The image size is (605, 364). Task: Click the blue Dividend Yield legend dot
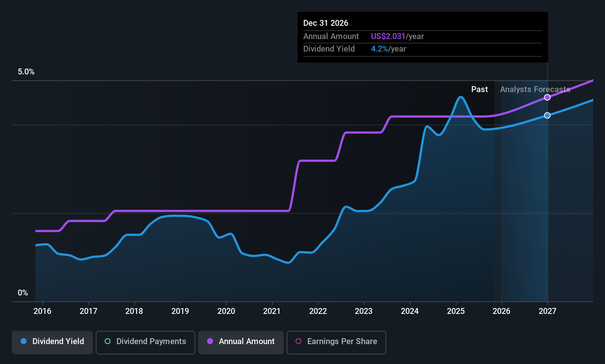24,342
